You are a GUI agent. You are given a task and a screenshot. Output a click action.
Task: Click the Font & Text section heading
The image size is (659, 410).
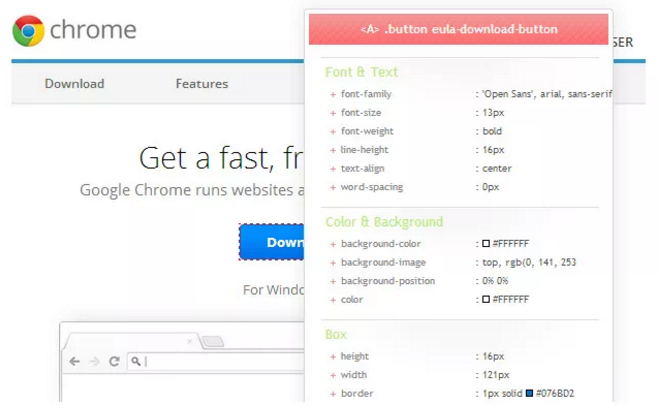[361, 72]
